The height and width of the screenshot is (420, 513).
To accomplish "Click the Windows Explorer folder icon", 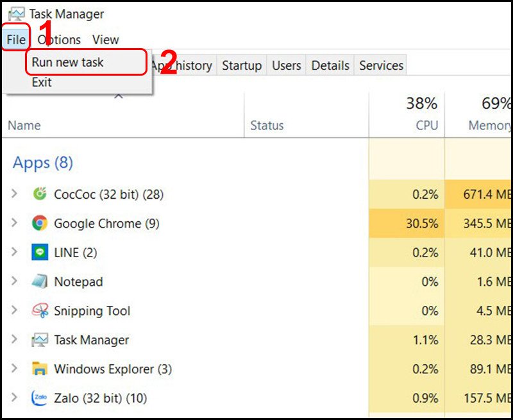I will point(38,369).
